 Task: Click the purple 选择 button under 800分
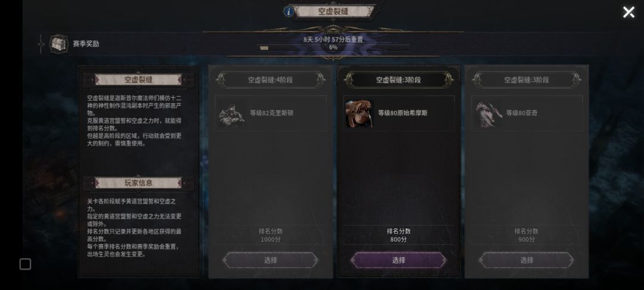click(398, 260)
